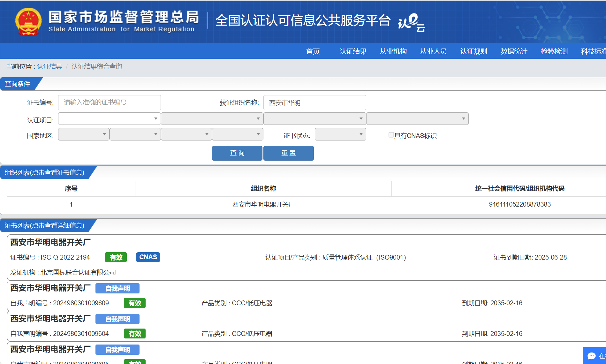Screen dimensions: 606x364
Task: Open the 从业人员 menu item
Action: pos(434,51)
